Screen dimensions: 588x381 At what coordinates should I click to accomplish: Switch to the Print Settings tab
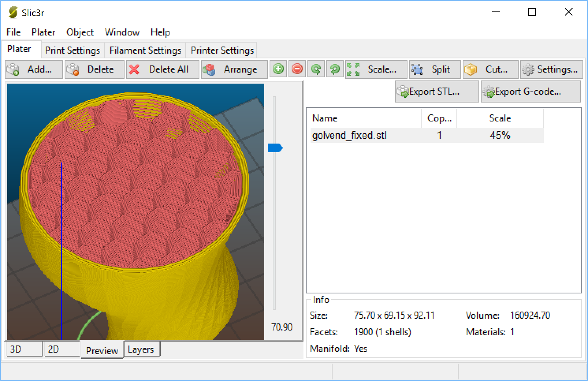click(x=72, y=50)
